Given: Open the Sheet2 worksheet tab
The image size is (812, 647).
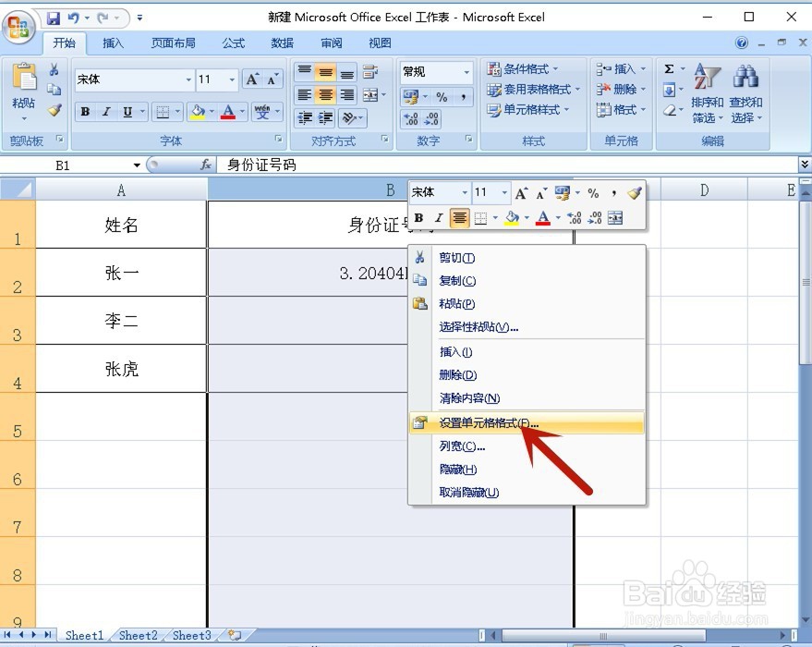Looking at the screenshot, I should tap(138, 635).
